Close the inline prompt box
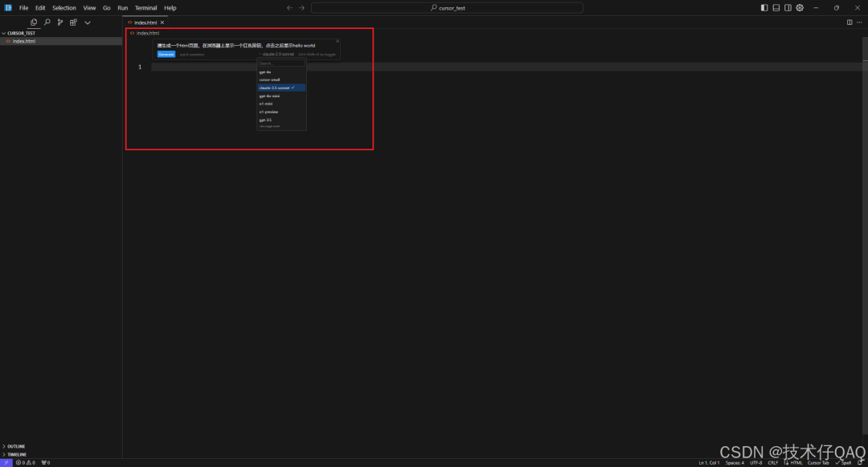The height and width of the screenshot is (467, 868). (x=337, y=42)
